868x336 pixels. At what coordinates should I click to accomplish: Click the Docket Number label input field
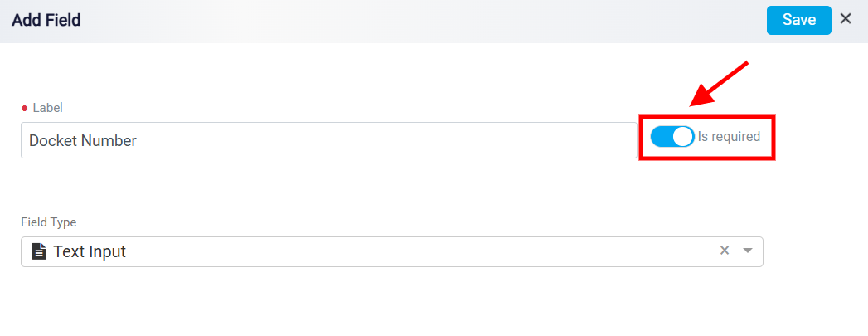[x=329, y=140]
